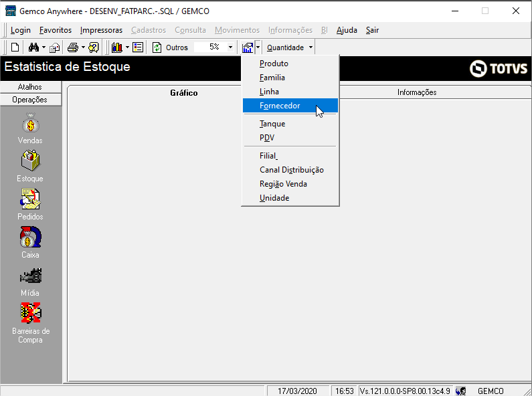Click the bar chart type icon
The height and width of the screenshot is (396, 532).
[x=117, y=47]
